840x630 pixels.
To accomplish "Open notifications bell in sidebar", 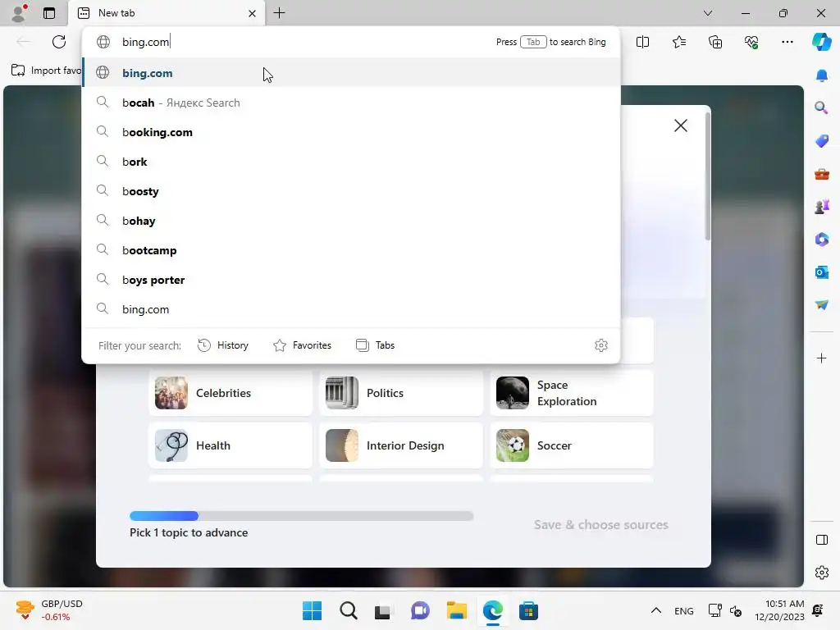I will (822, 75).
